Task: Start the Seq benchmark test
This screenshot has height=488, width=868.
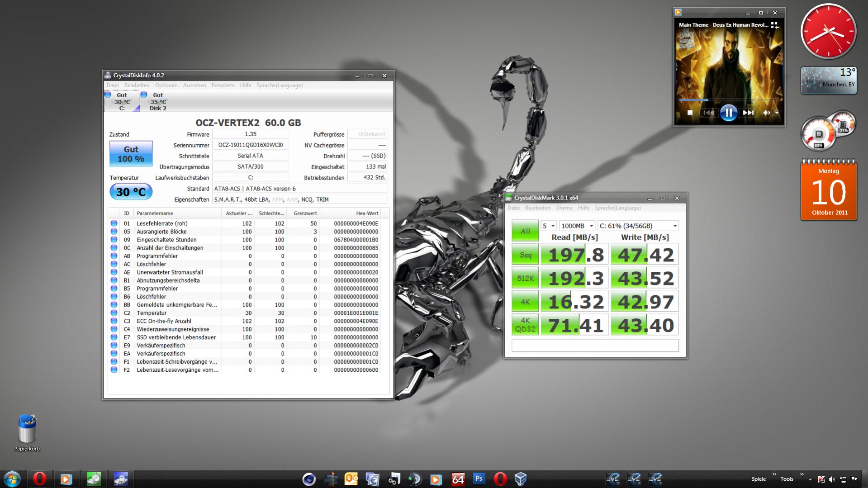Action: (x=525, y=255)
